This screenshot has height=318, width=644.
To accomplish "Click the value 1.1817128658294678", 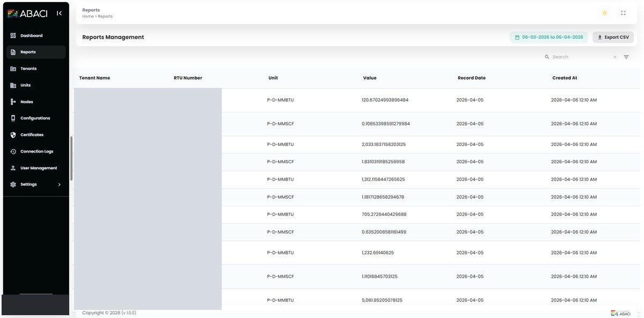I will pyautogui.click(x=383, y=197).
